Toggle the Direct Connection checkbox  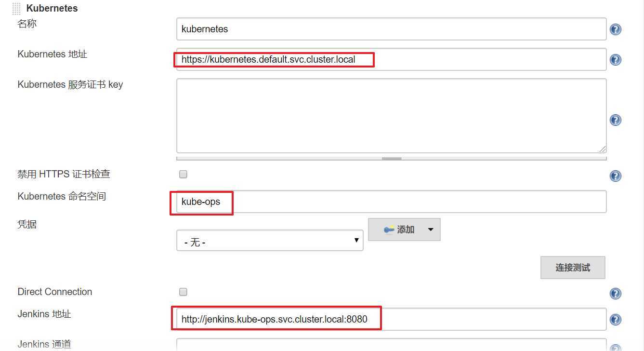(x=183, y=292)
